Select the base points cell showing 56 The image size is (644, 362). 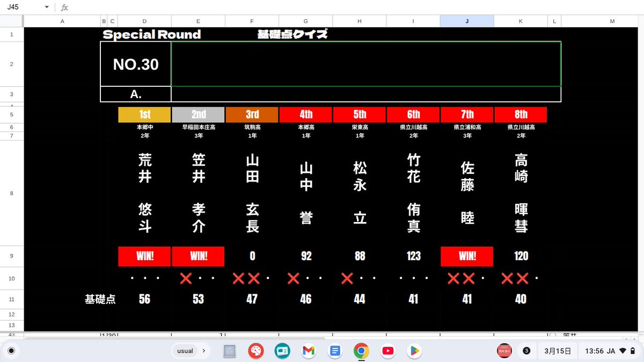pyautogui.click(x=144, y=299)
